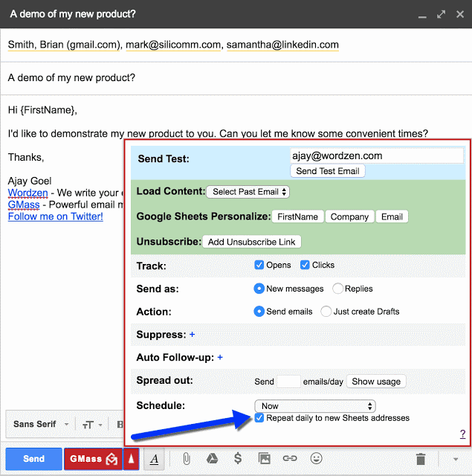This screenshot has height=476, width=472.
Task: Open the Select Past Email dropdown
Action: (248, 192)
